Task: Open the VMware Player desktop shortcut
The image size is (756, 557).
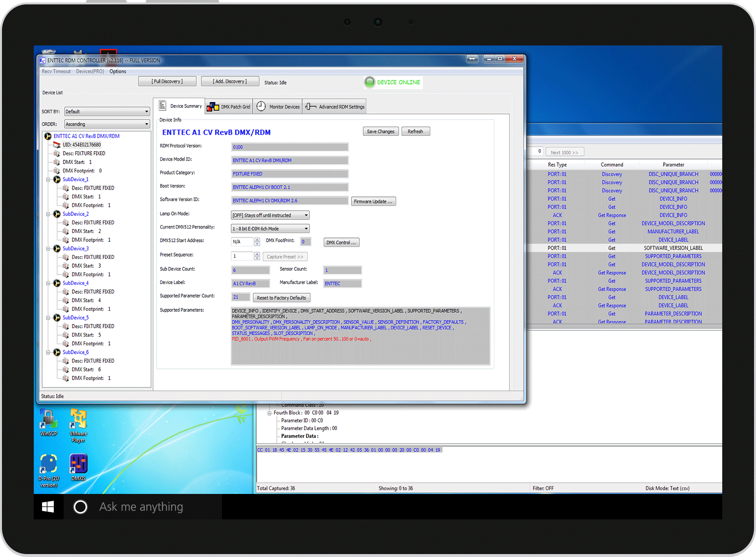Action: [78, 426]
